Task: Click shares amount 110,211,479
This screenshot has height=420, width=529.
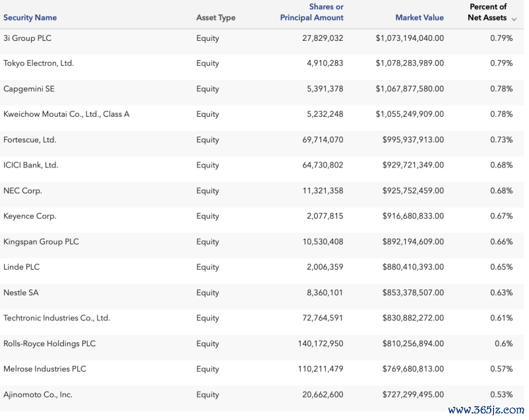Action: [321, 369]
